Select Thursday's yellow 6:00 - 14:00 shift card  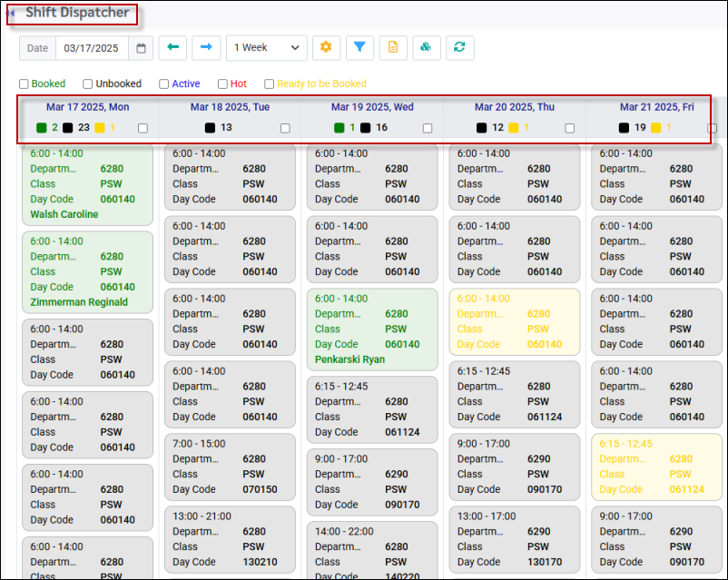[x=515, y=322]
